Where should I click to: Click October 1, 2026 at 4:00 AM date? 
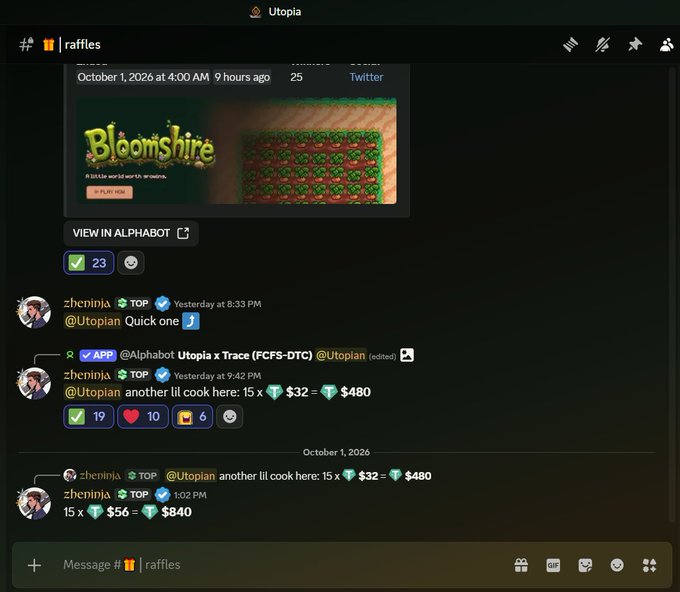[x=143, y=77]
